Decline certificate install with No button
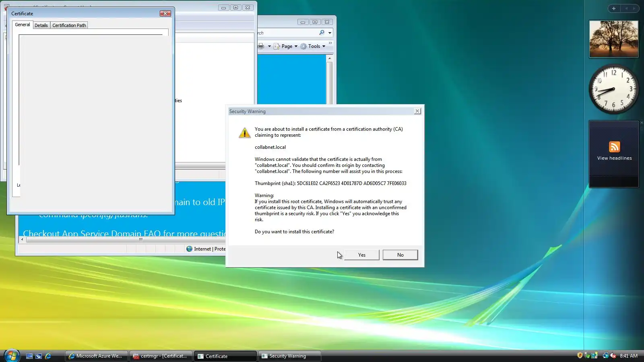The height and width of the screenshot is (362, 644). tap(400, 255)
